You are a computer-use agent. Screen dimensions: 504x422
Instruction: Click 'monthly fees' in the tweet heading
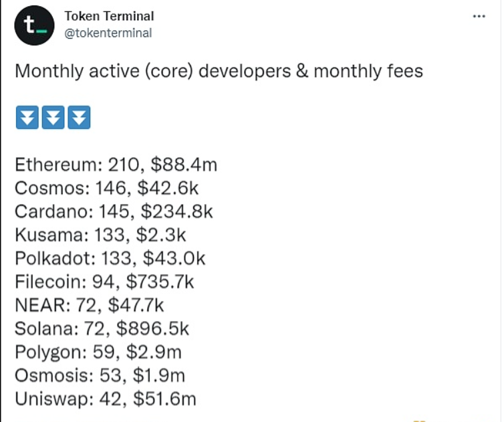368,71
